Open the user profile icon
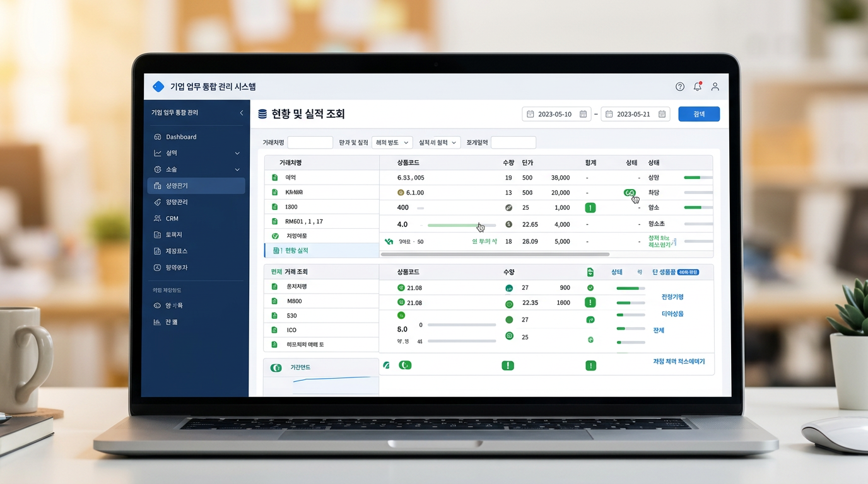This screenshot has height=484, width=868. pos(715,87)
